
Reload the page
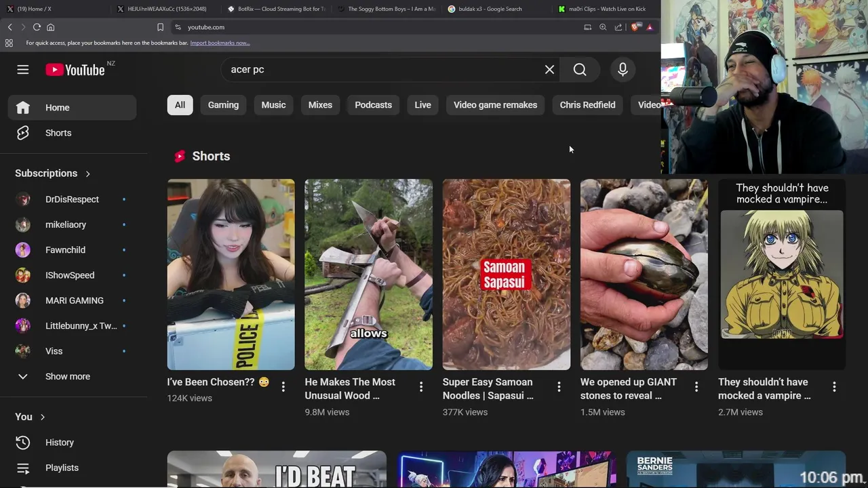tap(37, 27)
